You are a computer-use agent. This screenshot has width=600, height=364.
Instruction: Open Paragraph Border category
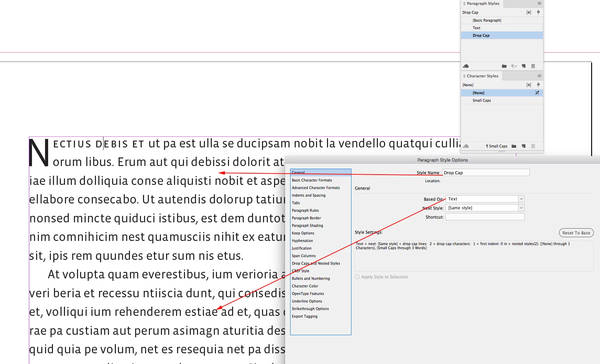click(321, 218)
